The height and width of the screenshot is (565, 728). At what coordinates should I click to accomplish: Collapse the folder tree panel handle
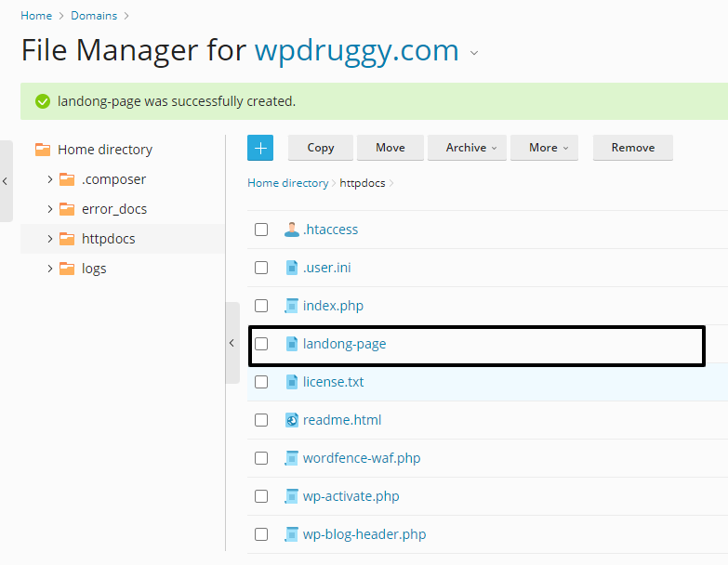click(232, 343)
